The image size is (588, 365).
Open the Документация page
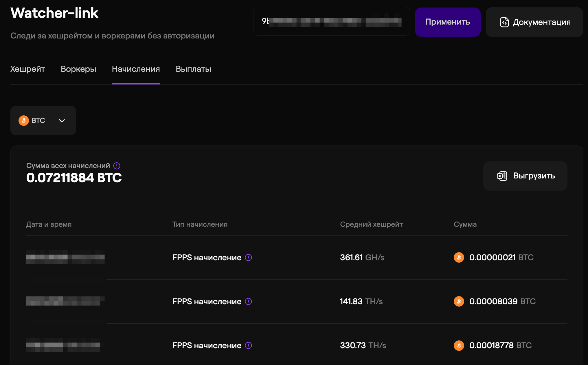pyautogui.click(x=534, y=22)
